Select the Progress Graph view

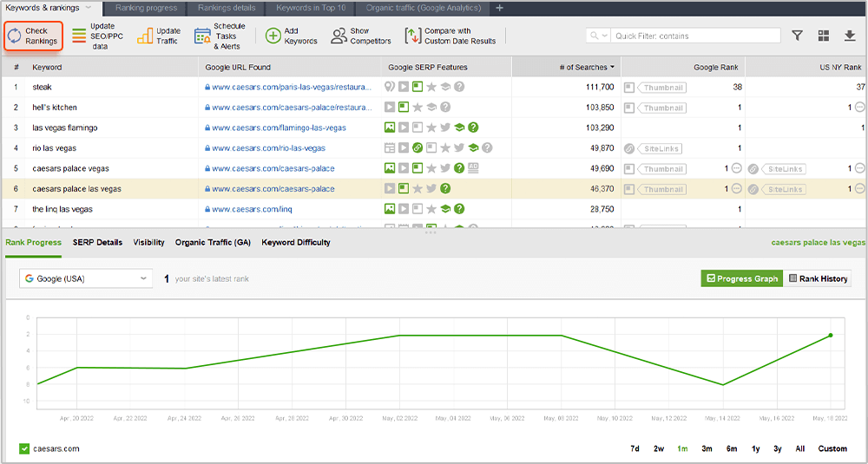pos(742,278)
